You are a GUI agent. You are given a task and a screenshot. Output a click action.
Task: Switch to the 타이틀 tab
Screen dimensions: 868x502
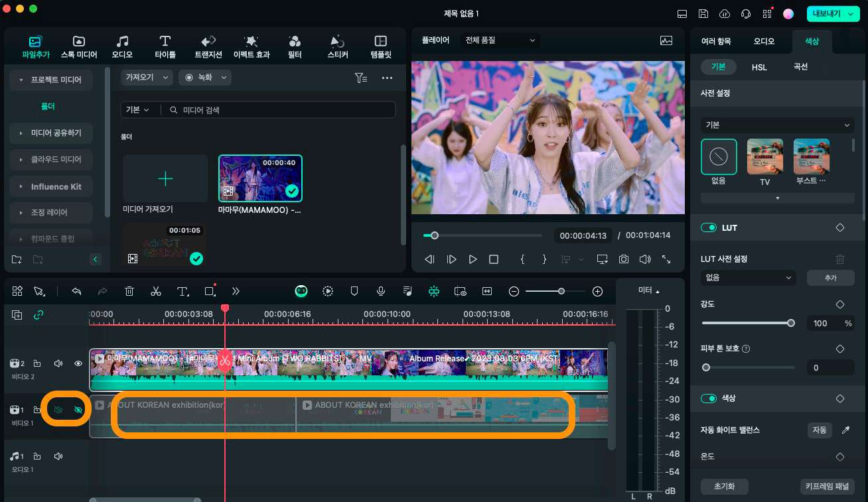pyautogui.click(x=165, y=47)
